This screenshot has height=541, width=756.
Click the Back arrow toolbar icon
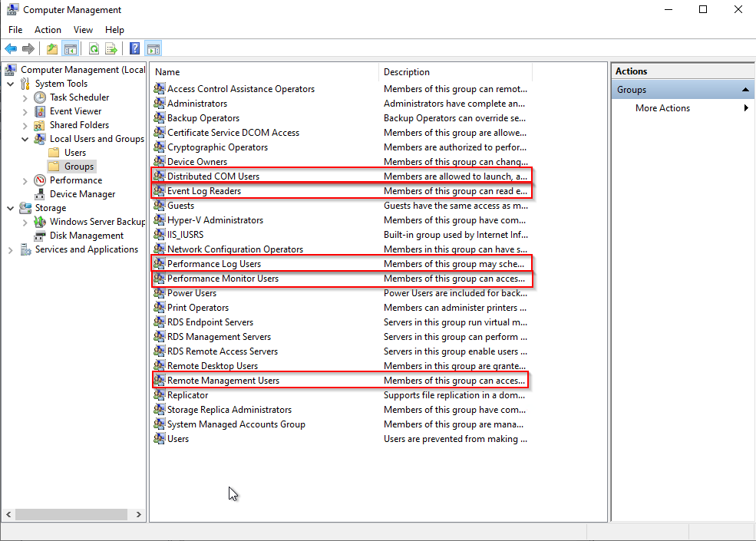point(11,49)
